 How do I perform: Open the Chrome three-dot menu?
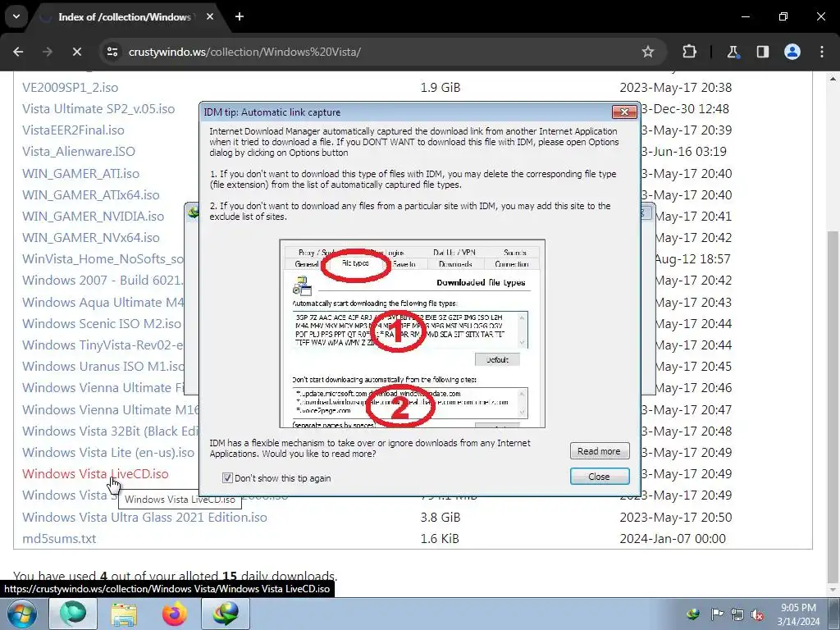pos(822,52)
